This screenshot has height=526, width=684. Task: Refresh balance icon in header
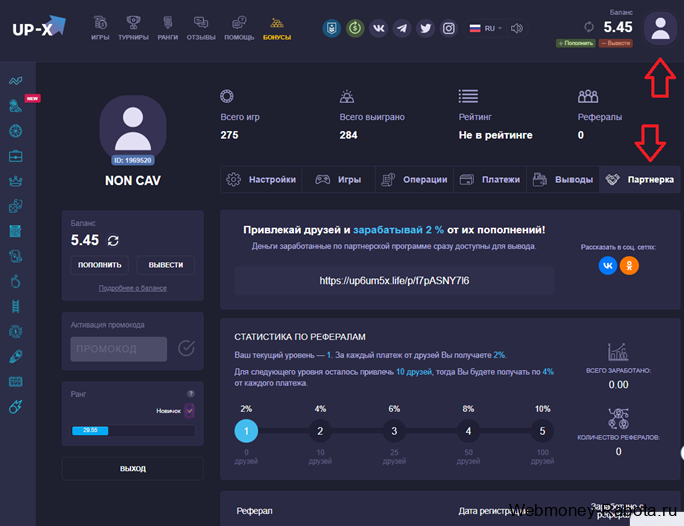(x=589, y=27)
